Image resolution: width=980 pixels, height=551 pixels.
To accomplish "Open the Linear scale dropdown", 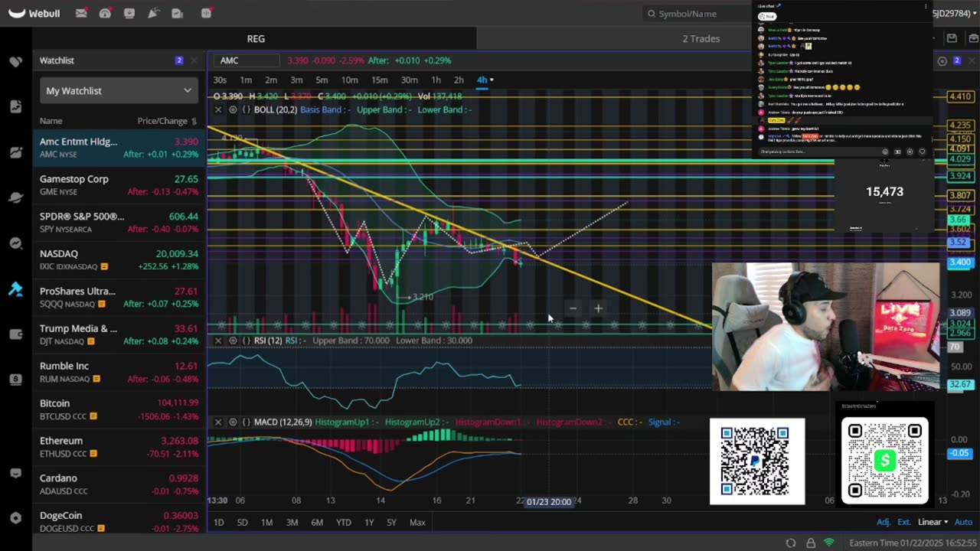I will (x=933, y=522).
